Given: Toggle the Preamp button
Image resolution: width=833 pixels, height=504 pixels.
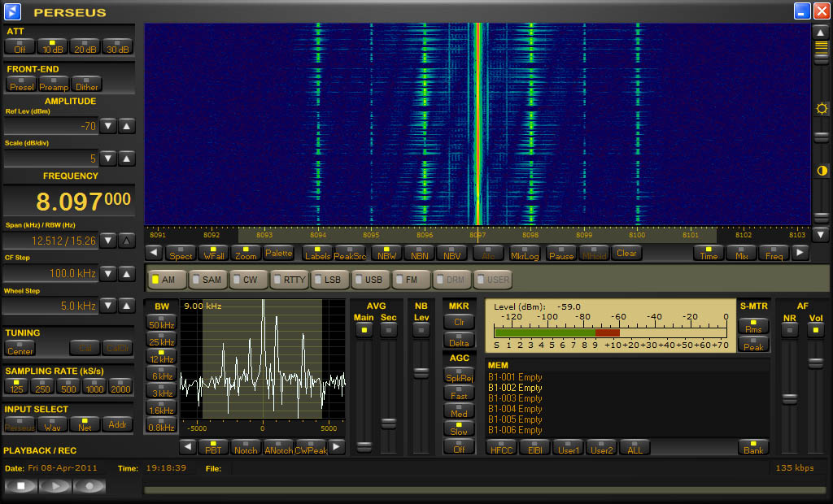Looking at the screenshot, I should tap(54, 85).
